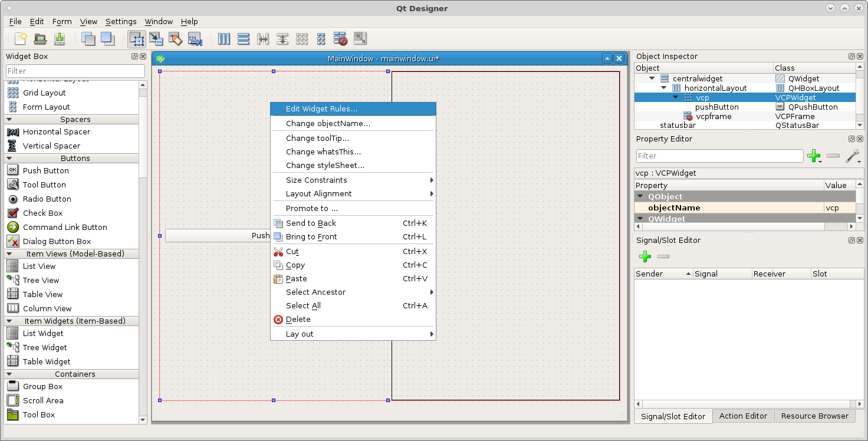The height and width of the screenshot is (441, 868).
Task: Click Widget Box filter input field
Action: (75, 71)
